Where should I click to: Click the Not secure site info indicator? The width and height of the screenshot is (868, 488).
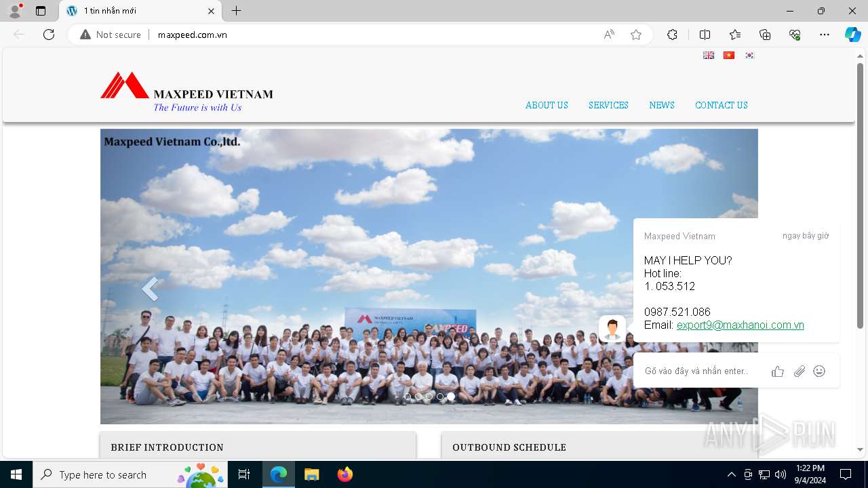[x=111, y=35]
